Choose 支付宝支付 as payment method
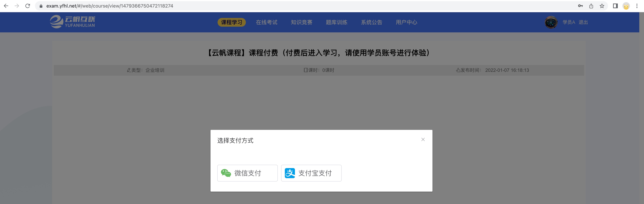Viewport: 644px width, 204px height. 311,173
